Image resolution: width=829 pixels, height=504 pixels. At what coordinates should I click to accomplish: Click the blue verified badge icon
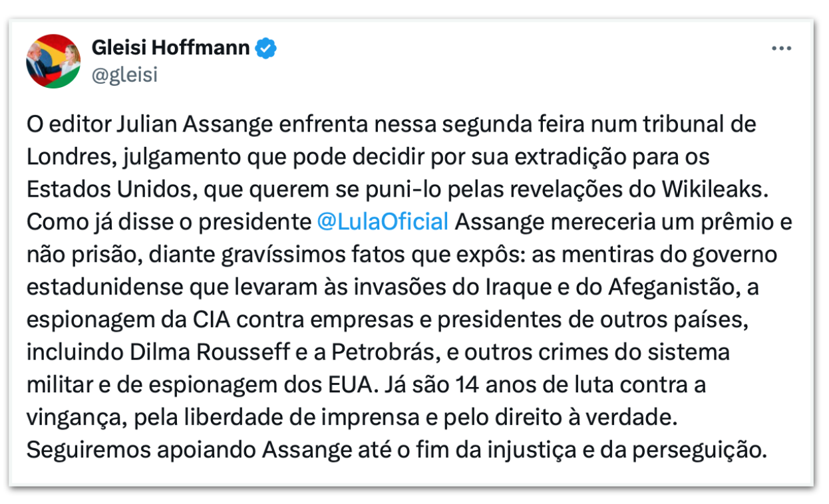[267, 49]
